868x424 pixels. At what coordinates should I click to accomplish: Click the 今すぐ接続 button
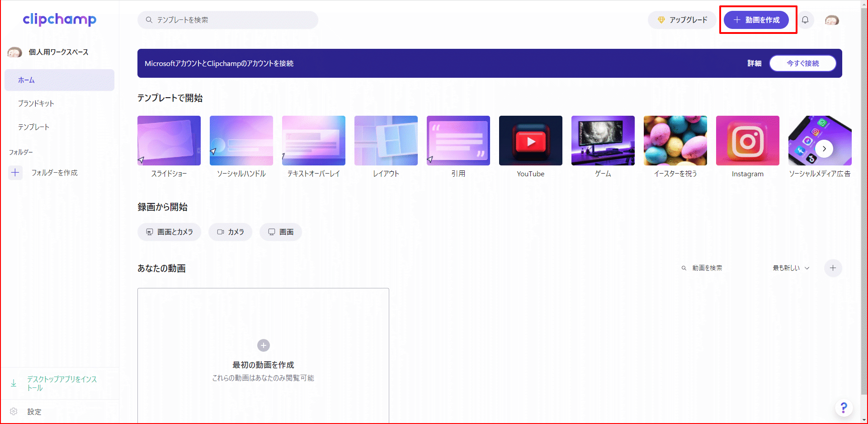coord(802,63)
